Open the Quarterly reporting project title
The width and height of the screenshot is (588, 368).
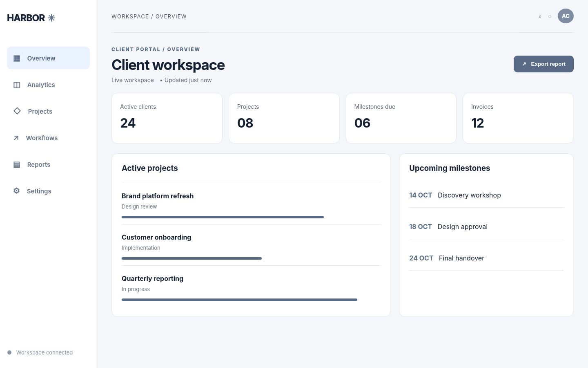tap(152, 278)
